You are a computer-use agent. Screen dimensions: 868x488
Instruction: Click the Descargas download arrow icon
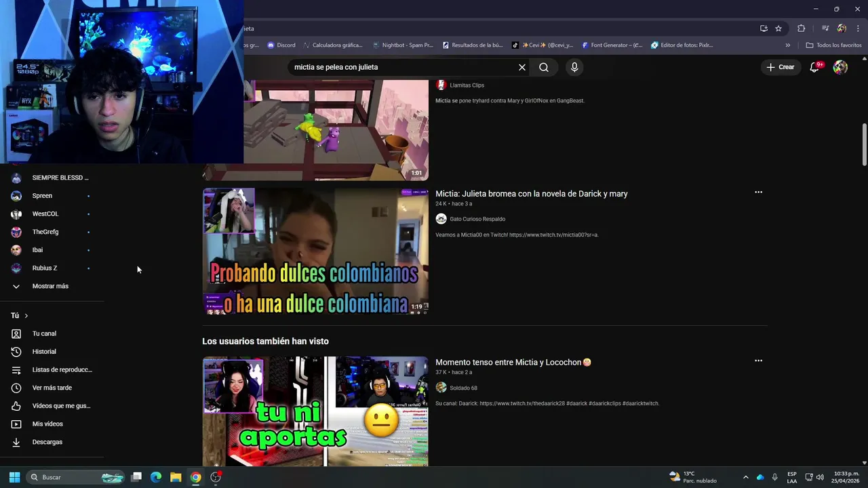coord(16,442)
